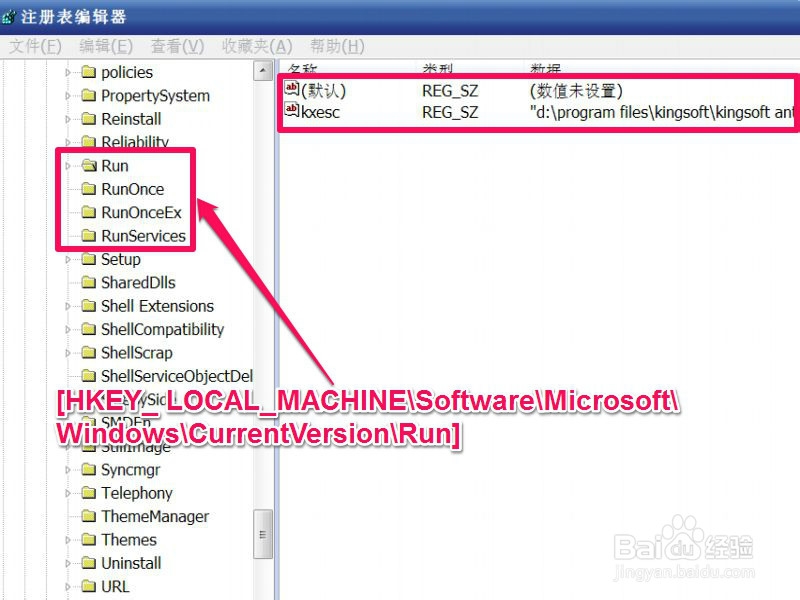Expand the Reinstall key
800x600 pixels.
(68, 119)
